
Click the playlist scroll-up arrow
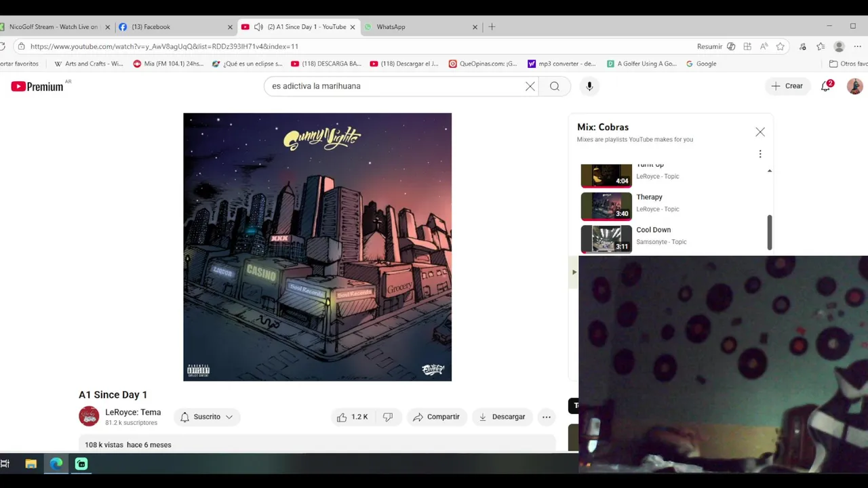(x=769, y=171)
